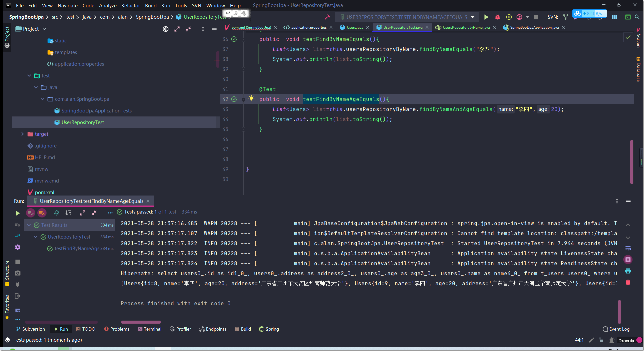Toggle soft-wrap in the console output
This screenshot has width=644, height=351.
point(628,248)
